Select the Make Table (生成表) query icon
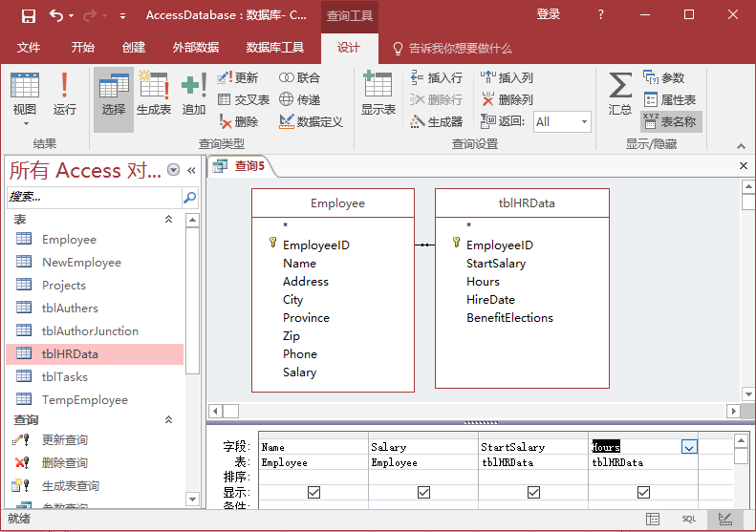Image resolution: width=756 pixels, height=532 pixels. click(x=154, y=94)
